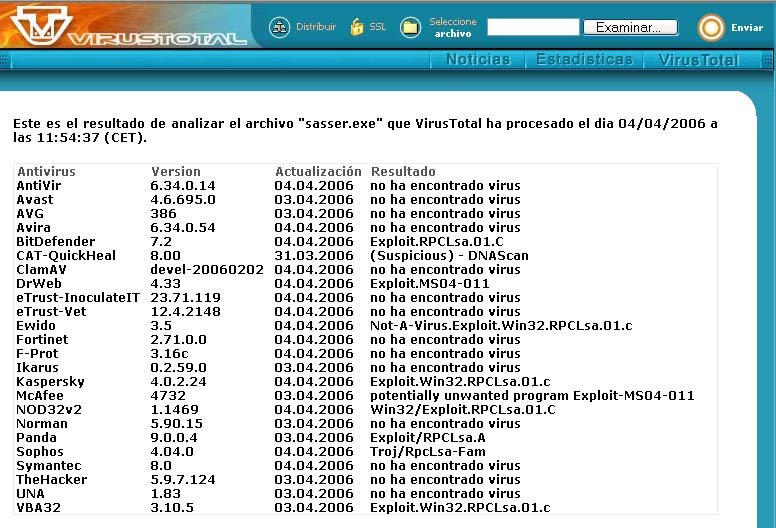Select the Symantec row name
This screenshot has width=776, height=528.
pyautogui.click(x=48, y=466)
